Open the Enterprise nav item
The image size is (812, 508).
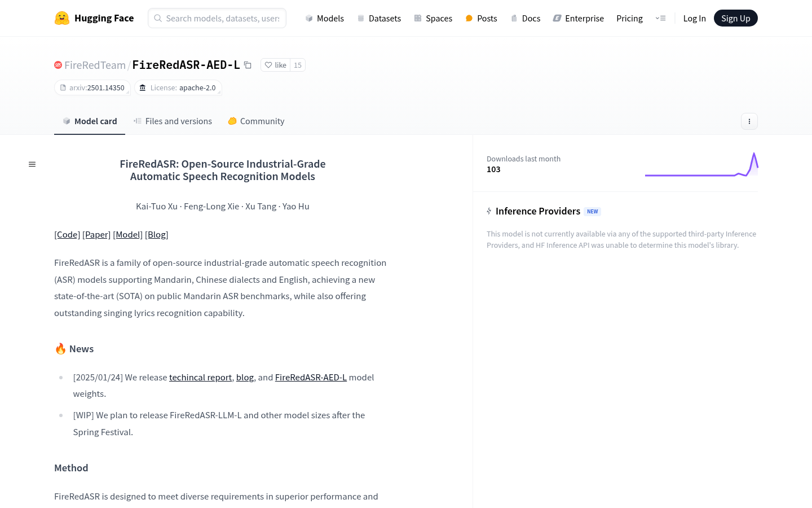[x=579, y=18]
